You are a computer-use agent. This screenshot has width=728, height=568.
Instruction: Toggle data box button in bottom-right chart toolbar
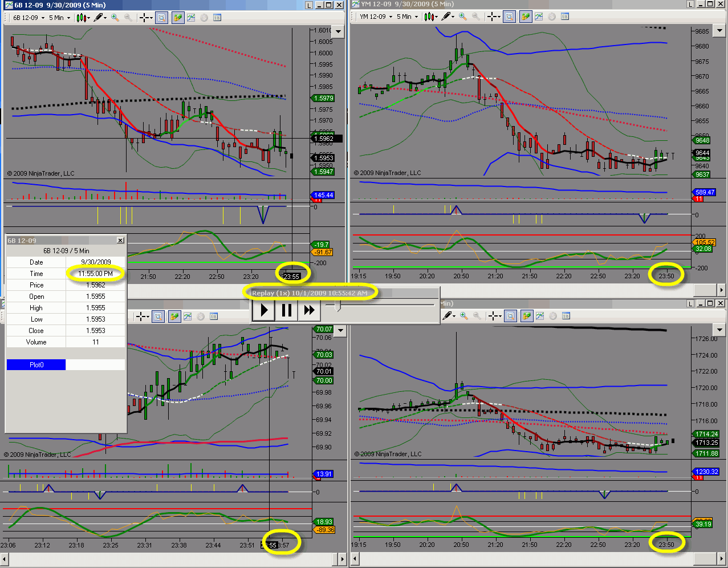[x=510, y=315]
